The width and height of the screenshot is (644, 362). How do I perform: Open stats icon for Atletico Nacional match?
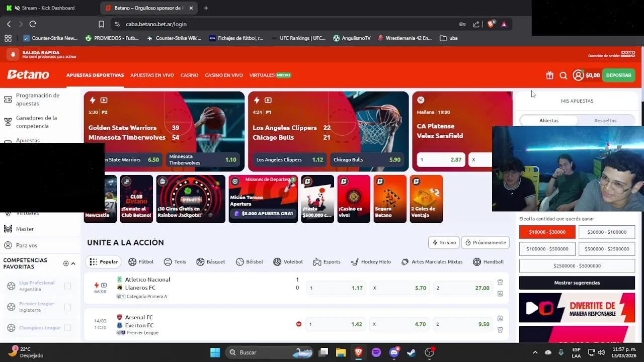[500, 293]
